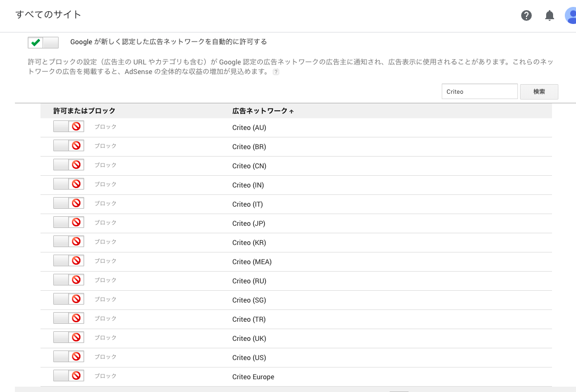The image size is (576, 392).
Task: Toggle block switch for Criteo (IN)
Action: click(x=69, y=184)
